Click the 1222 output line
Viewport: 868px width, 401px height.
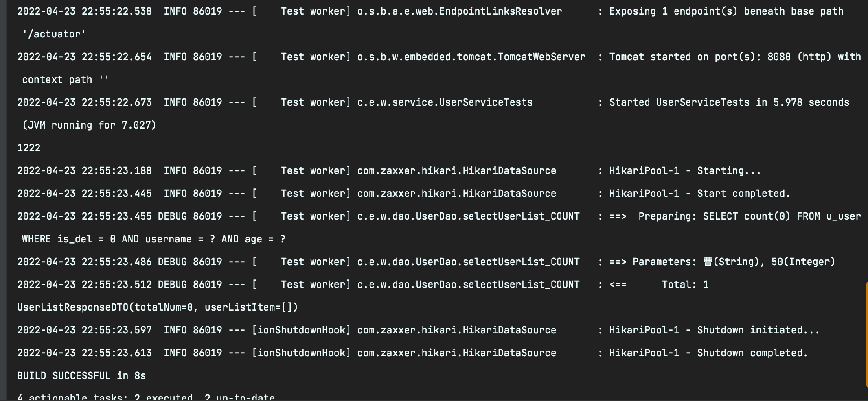click(28, 148)
